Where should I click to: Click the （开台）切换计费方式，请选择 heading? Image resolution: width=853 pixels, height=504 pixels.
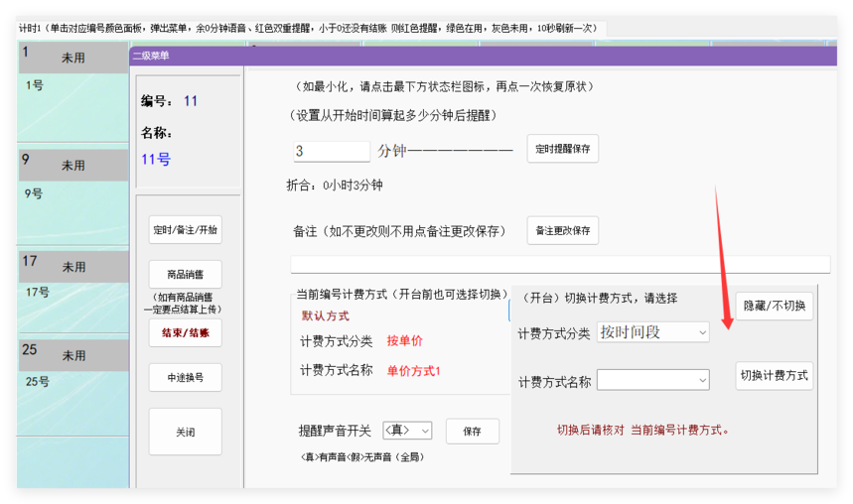click(x=598, y=298)
